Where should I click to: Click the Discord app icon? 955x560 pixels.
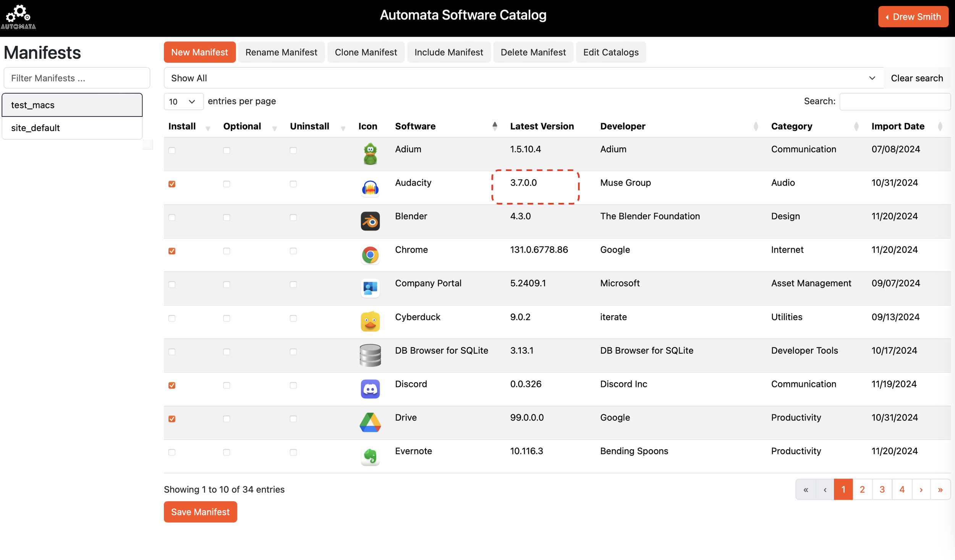pyautogui.click(x=370, y=389)
